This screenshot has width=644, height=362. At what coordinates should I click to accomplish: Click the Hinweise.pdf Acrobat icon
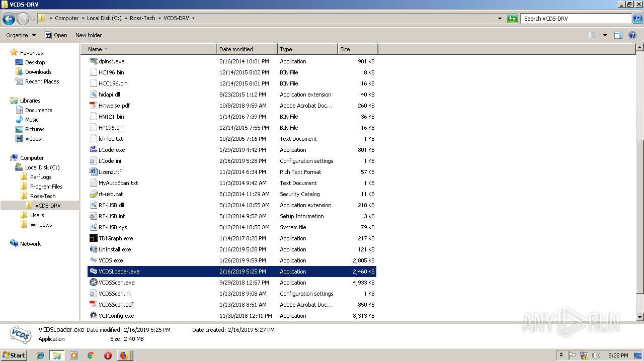pyautogui.click(x=94, y=106)
